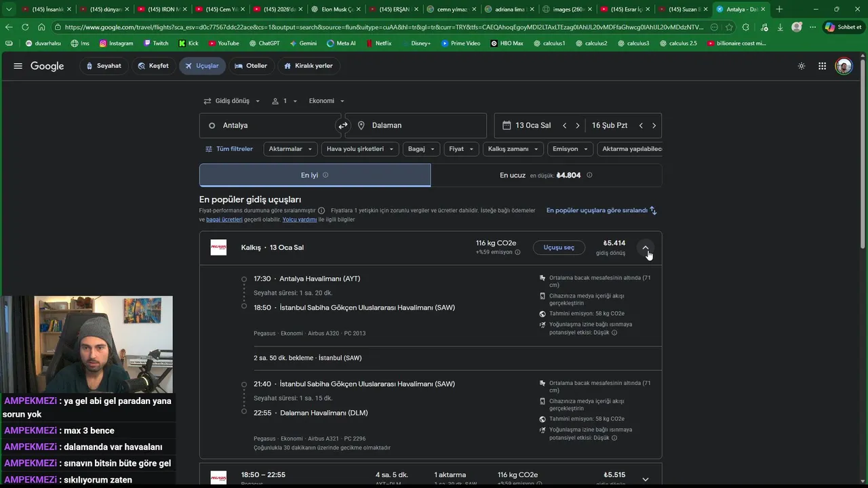Open En popüler uçuşlara göre sıralandı sort button
The image size is (868, 488).
pyautogui.click(x=601, y=211)
